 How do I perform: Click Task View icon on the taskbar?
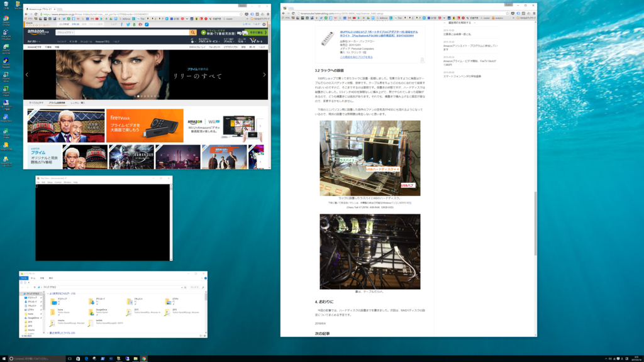click(70, 359)
